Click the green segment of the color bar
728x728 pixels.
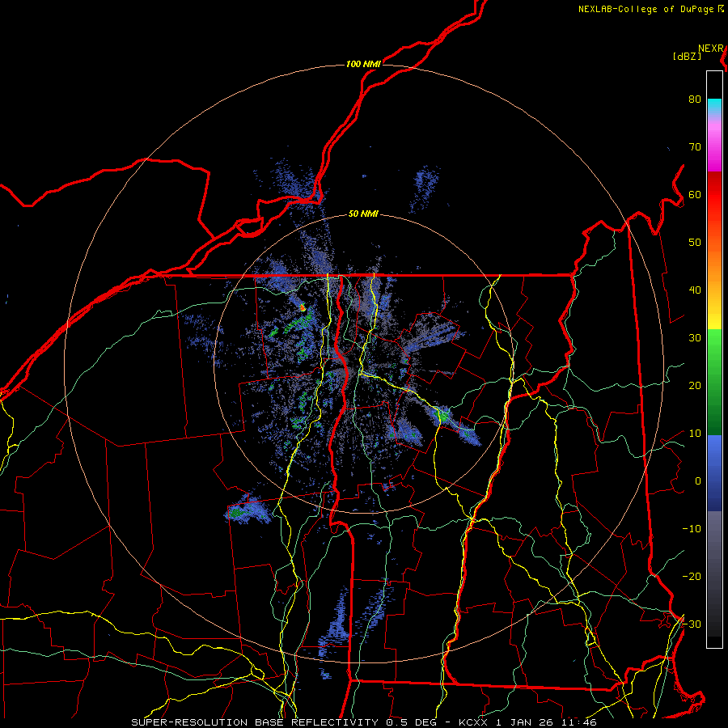714,382
